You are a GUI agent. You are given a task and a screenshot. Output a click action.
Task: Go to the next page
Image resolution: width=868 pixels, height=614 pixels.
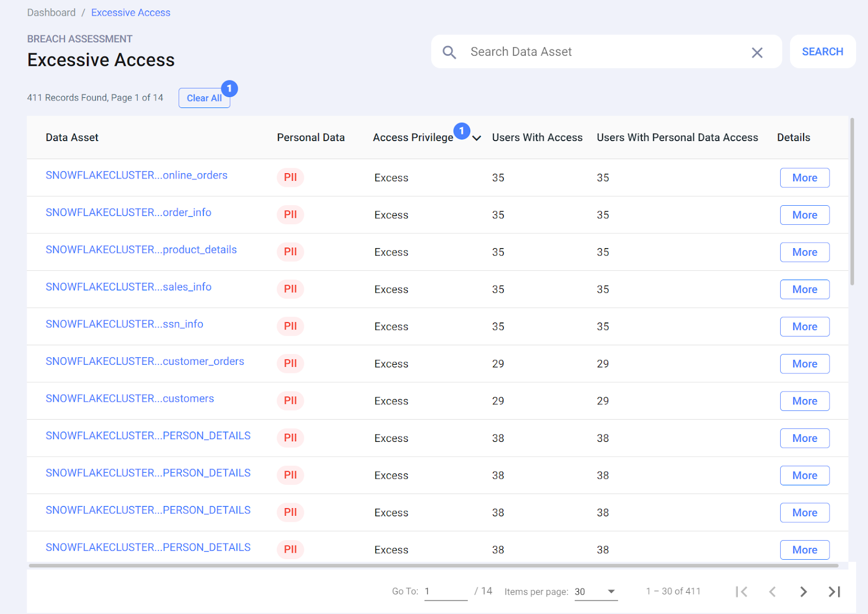click(803, 592)
